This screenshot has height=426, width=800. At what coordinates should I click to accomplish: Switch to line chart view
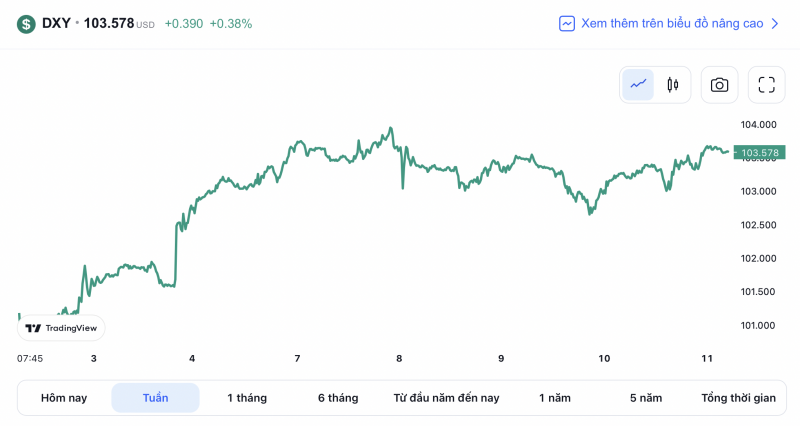pos(638,85)
